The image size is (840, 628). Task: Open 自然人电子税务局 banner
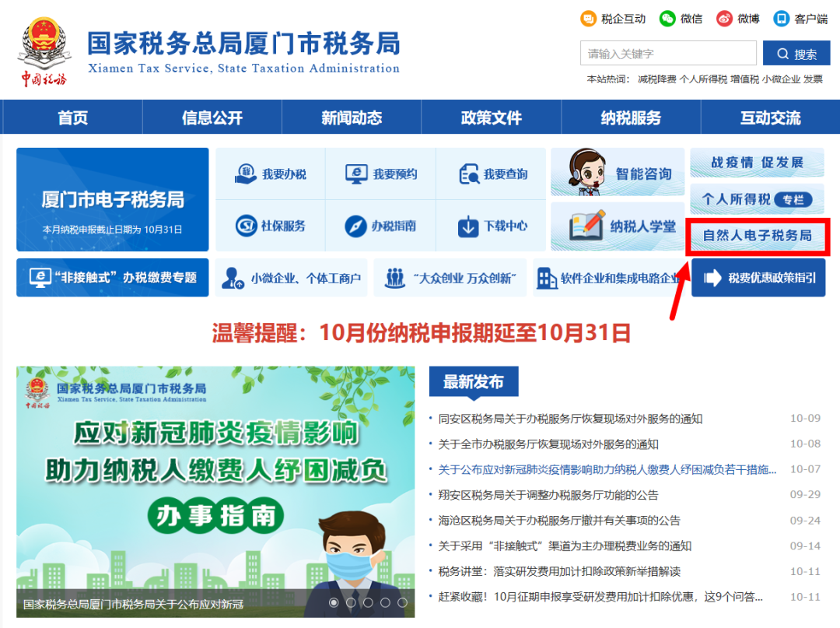tap(758, 236)
